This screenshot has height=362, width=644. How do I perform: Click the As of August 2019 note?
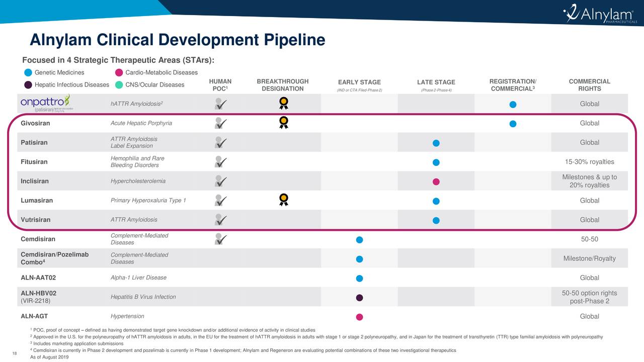point(49,357)
